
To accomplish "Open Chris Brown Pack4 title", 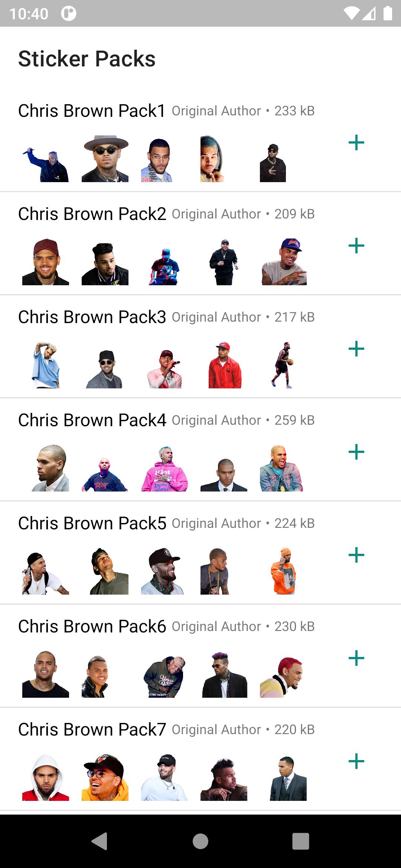I will 92,420.
